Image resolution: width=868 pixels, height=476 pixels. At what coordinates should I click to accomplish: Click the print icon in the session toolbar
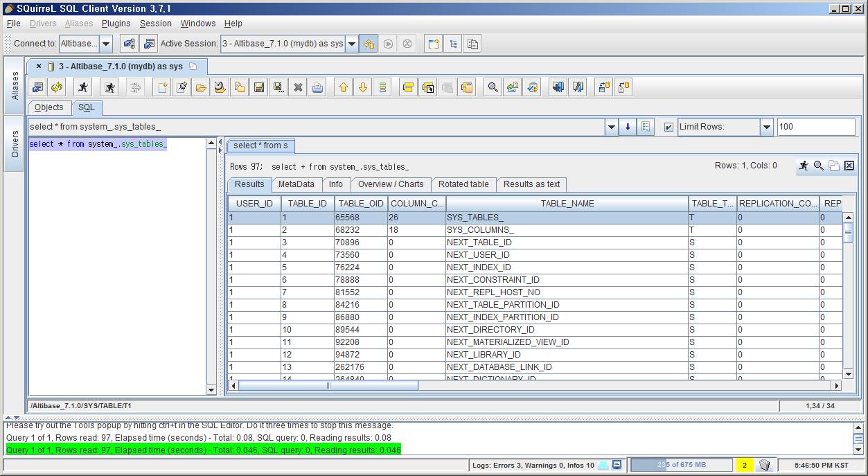click(x=317, y=87)
